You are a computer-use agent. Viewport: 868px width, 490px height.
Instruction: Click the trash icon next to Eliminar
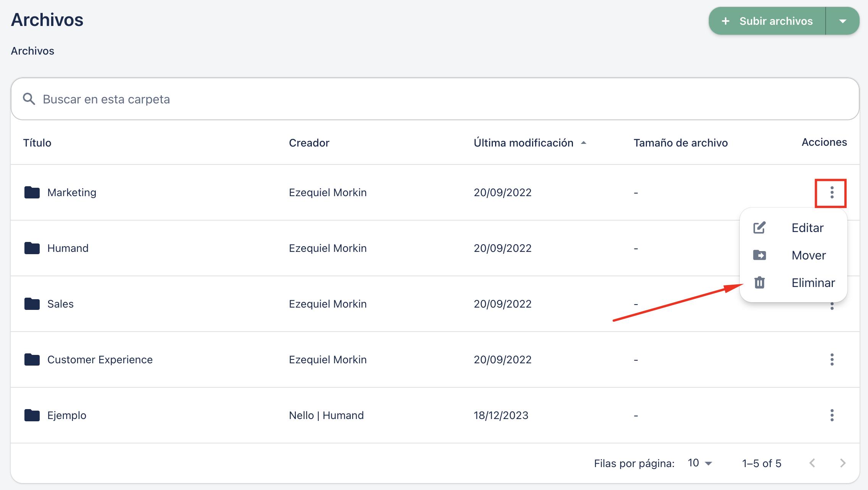[x=759, y=283]
